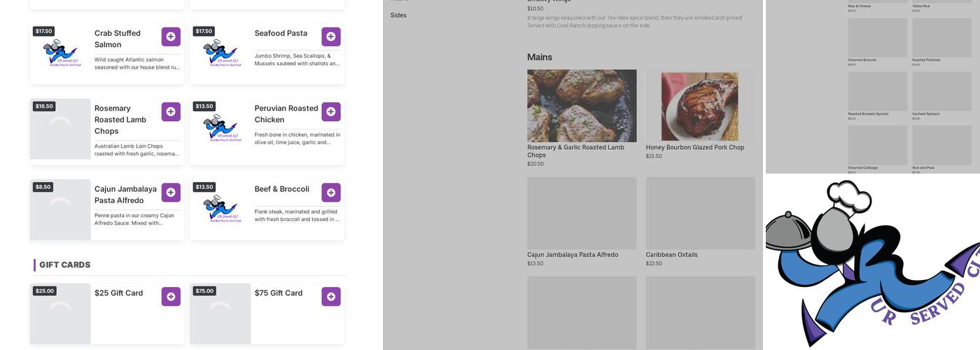980x350 pixels.
Task: Add Crab Stuffed Salmon to cart
Action: pos(171,37)
